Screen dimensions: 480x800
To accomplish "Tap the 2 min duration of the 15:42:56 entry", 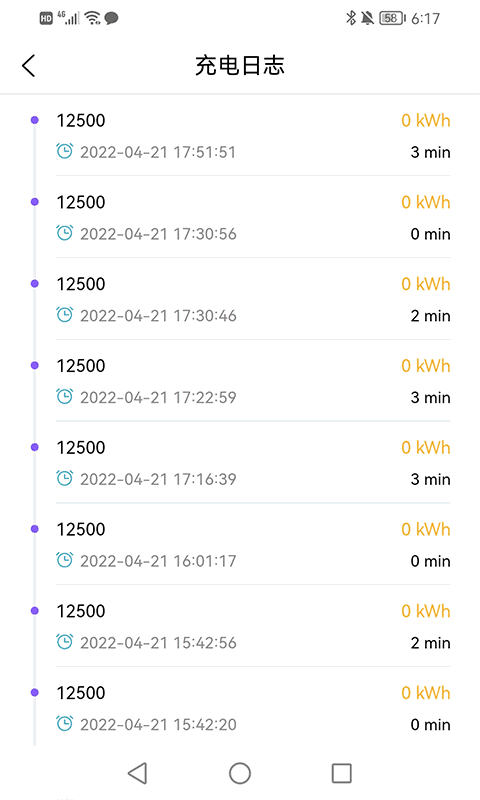I will 431,643.
